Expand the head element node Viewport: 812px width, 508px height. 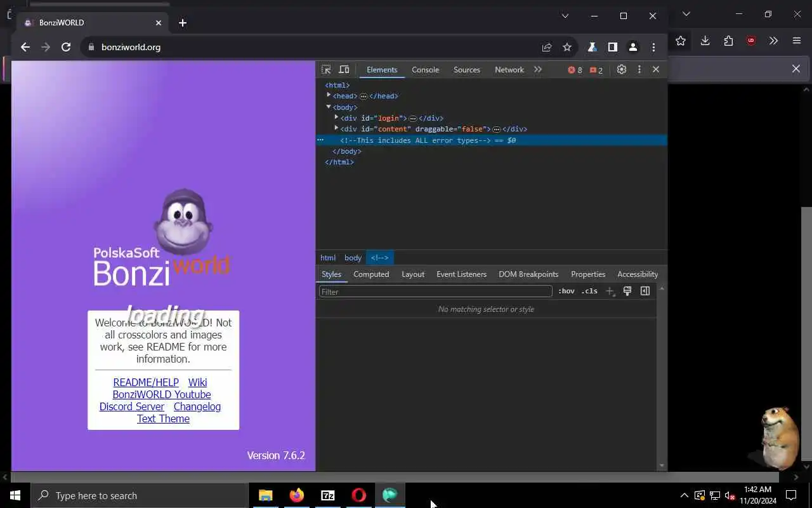point(329,96)
